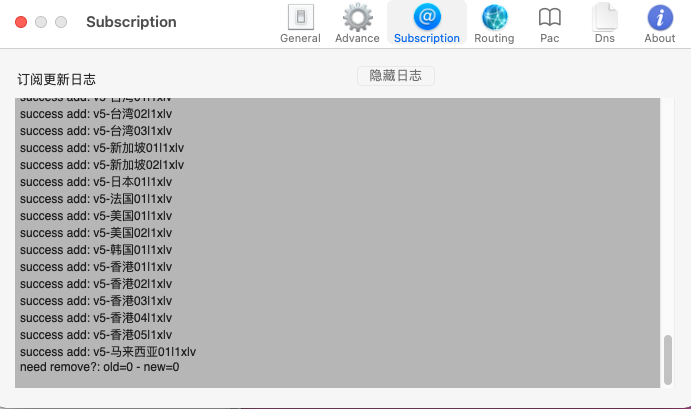Open the General settings pane
The width and height of the screenshot is (691, 409).
300,24
